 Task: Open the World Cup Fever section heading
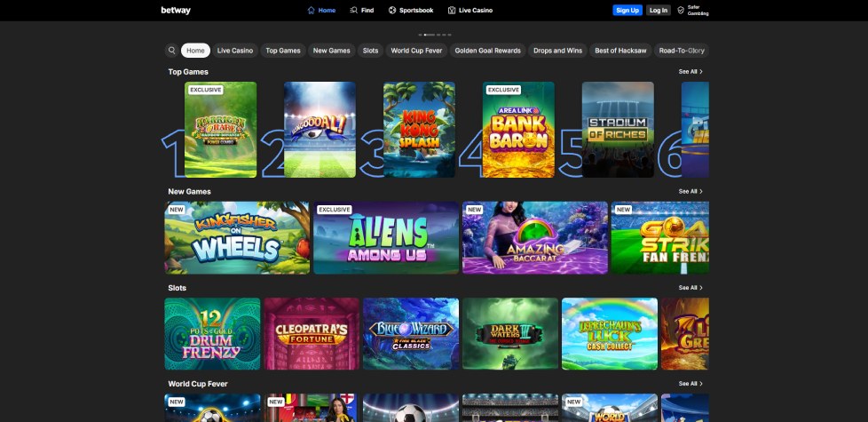pyautogui.click(x=198, y=383)
